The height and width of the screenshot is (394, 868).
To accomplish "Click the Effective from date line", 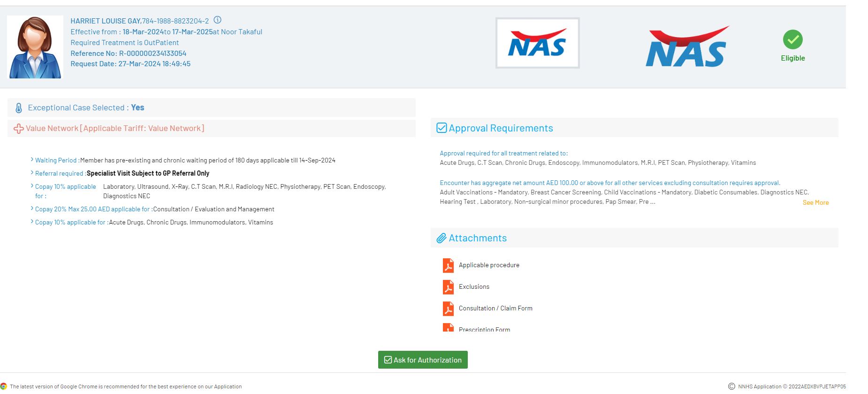I will pyautogui.click(x=166, y=32).
